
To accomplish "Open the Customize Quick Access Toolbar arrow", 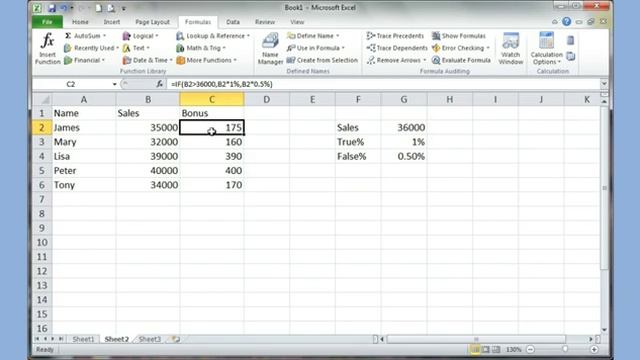I will 124,8.
